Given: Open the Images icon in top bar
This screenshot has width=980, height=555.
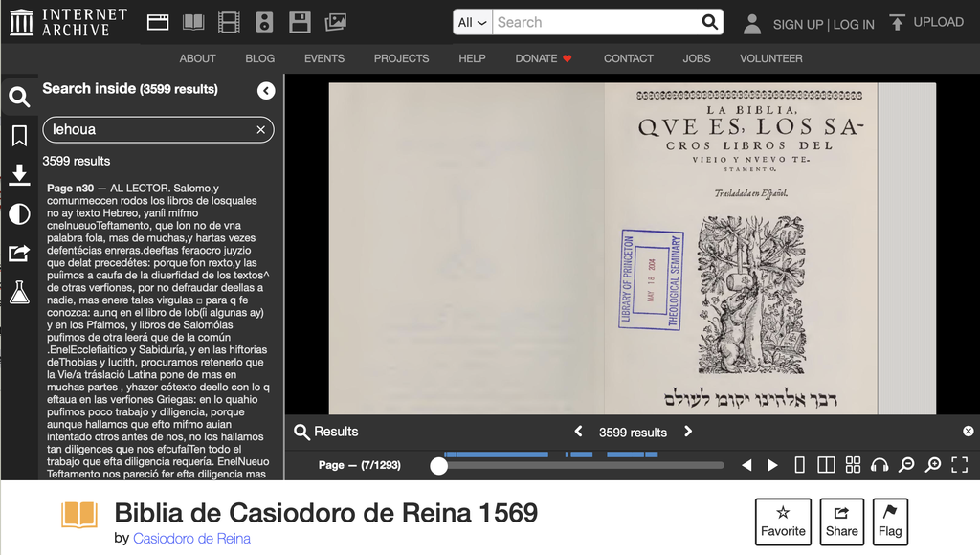Looking at the screenshot, I should tap(336, 23).
